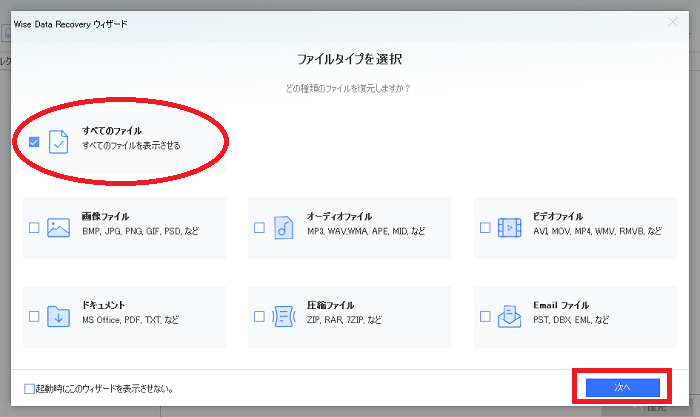Check the Email ファイル checkbox

485,317
